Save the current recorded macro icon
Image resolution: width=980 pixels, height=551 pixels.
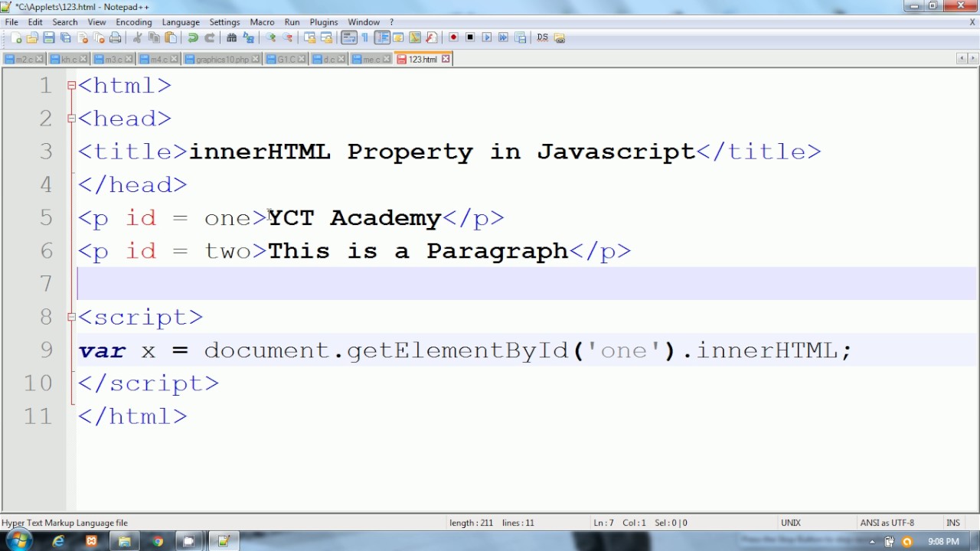[x=521, y=37]
